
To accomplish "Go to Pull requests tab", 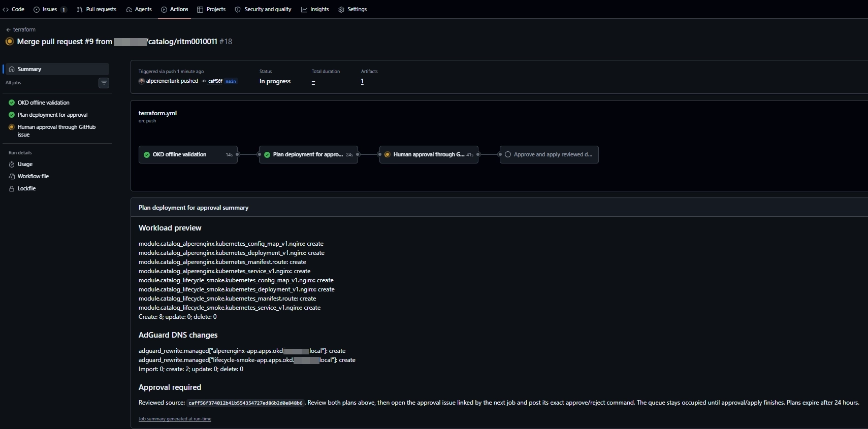I will [97, 9].
